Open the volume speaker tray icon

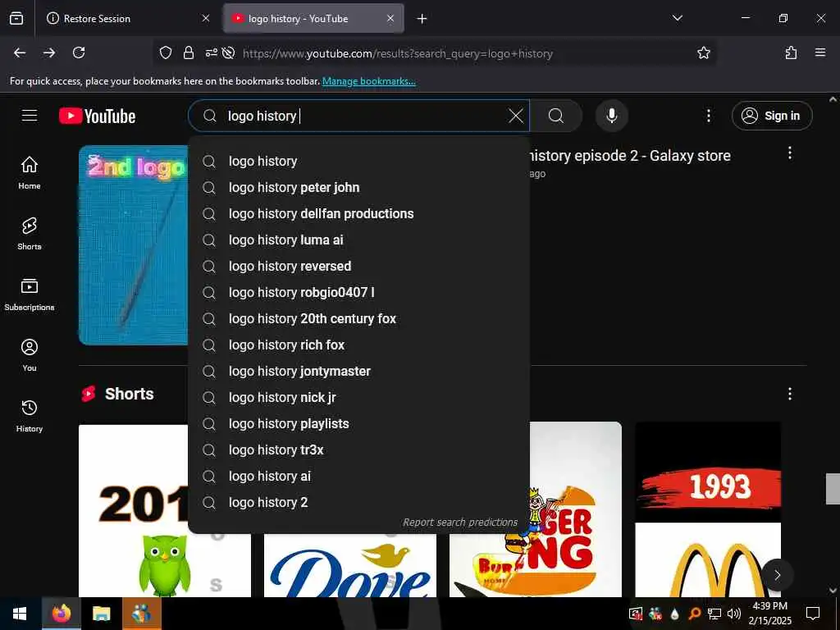coord(734,614)
